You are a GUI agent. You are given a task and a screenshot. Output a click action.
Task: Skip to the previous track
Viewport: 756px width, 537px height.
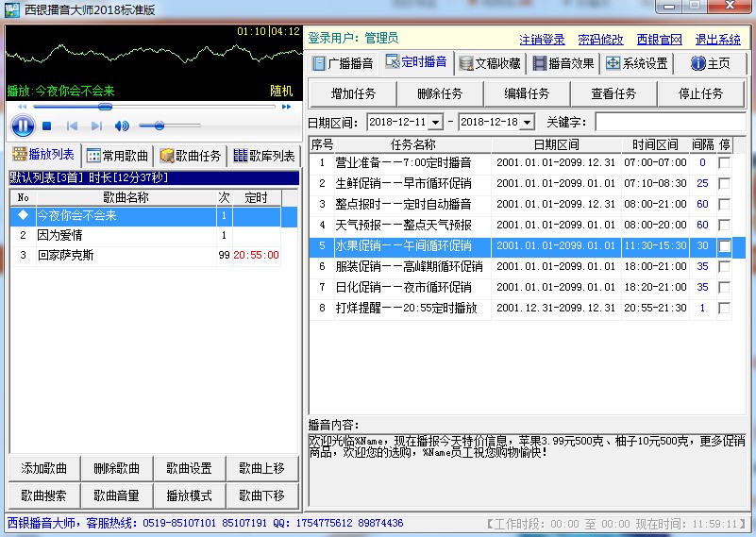click(71, 126)
